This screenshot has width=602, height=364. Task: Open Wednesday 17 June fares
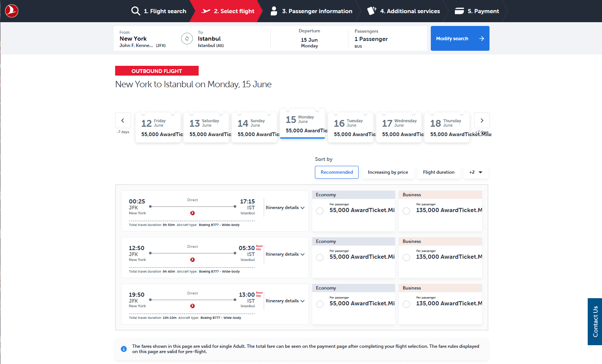click(399, 127)
